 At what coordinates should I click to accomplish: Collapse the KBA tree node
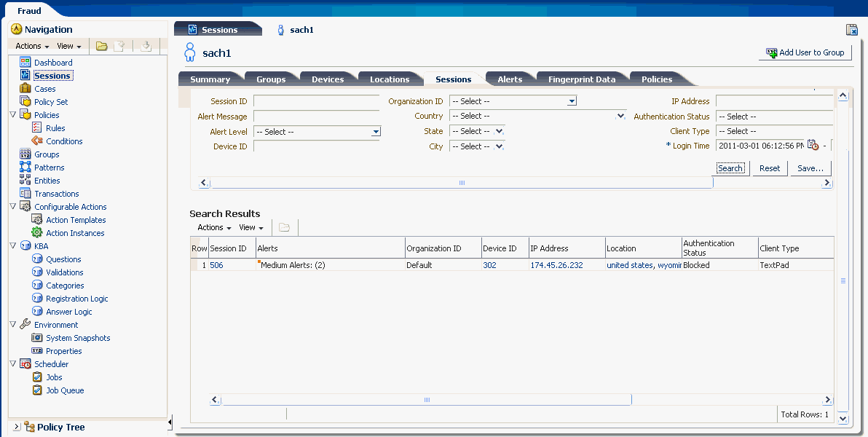click(x=12, y=246)
